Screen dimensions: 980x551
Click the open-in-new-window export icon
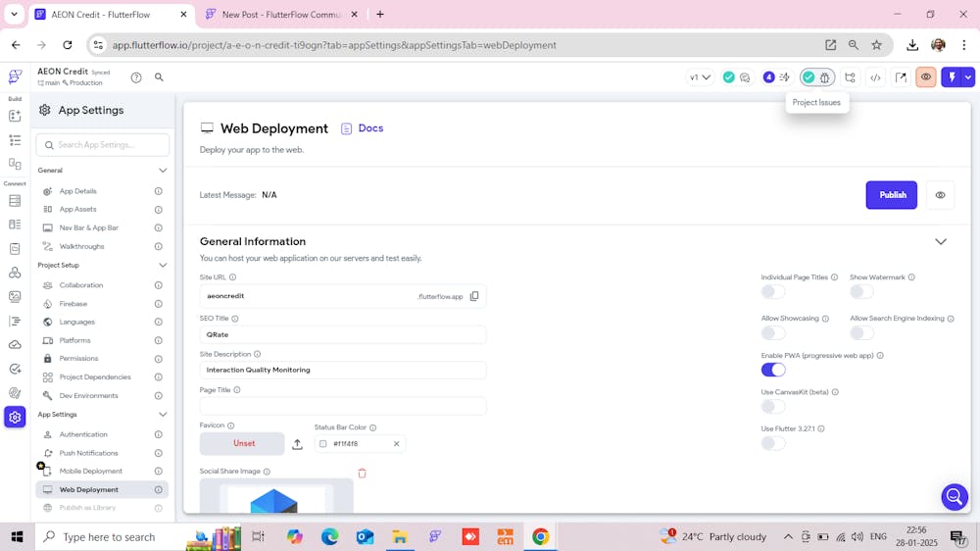[901, 77]
